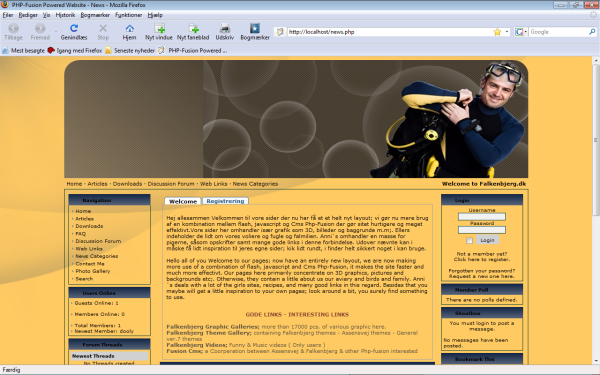The image size is (600, 375).
Task: Click the Genindlæs reload icon
Action: 74,28
